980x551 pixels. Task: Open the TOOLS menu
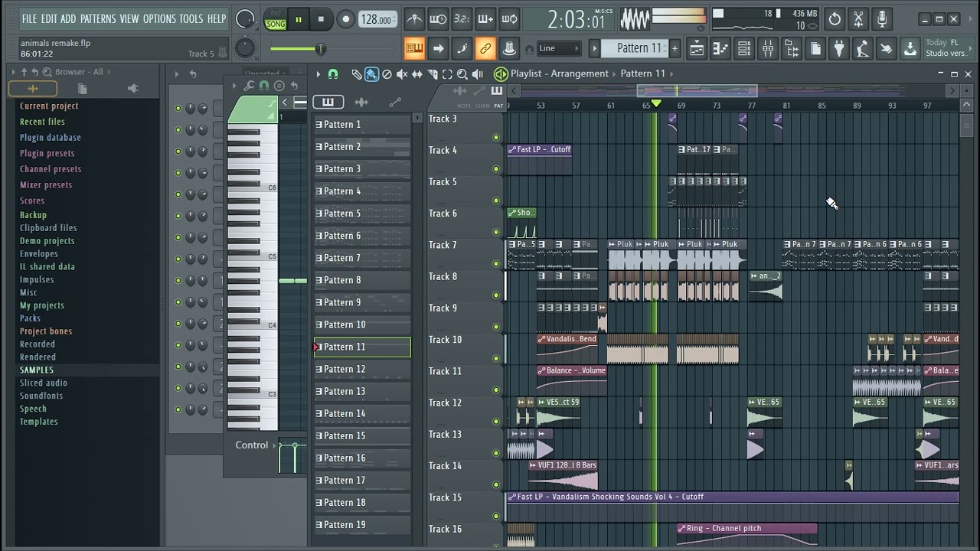pos(191,18)
